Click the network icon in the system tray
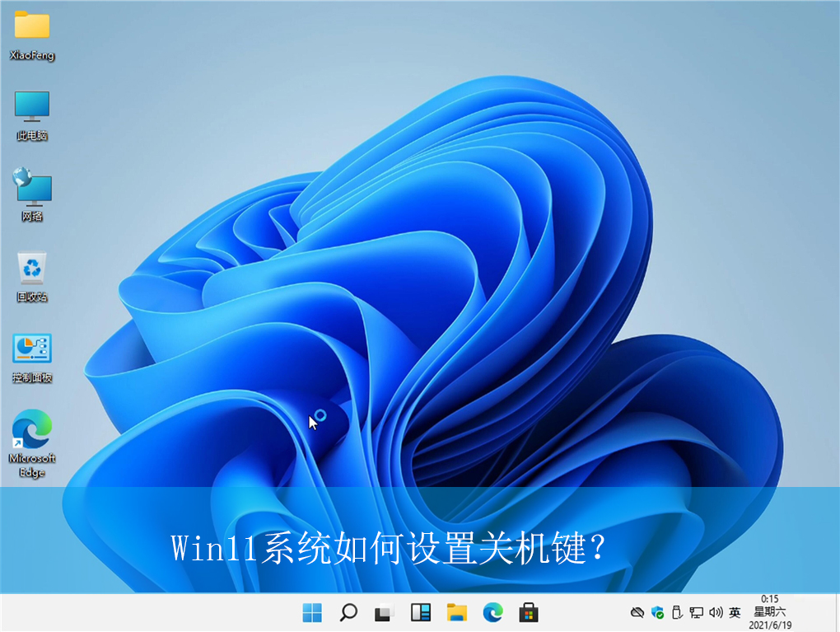This screenshot has height=632, width=840. [x=696, y=612]
